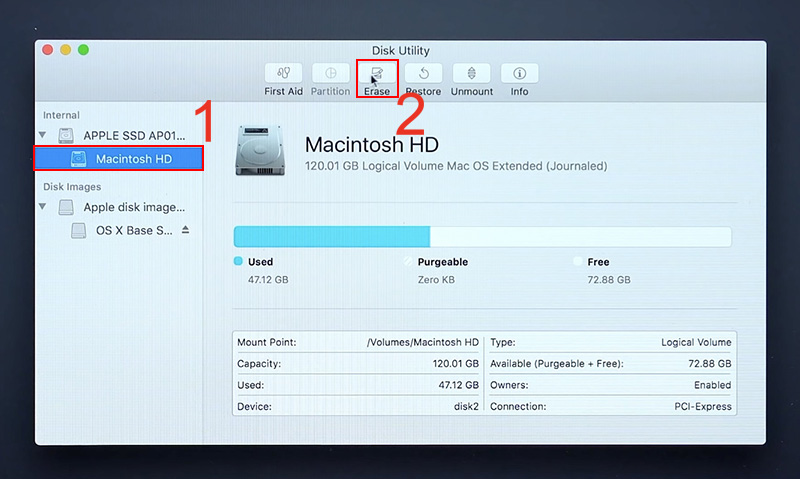Select Macintosh HD row in the sidebar

coord(118,159)
